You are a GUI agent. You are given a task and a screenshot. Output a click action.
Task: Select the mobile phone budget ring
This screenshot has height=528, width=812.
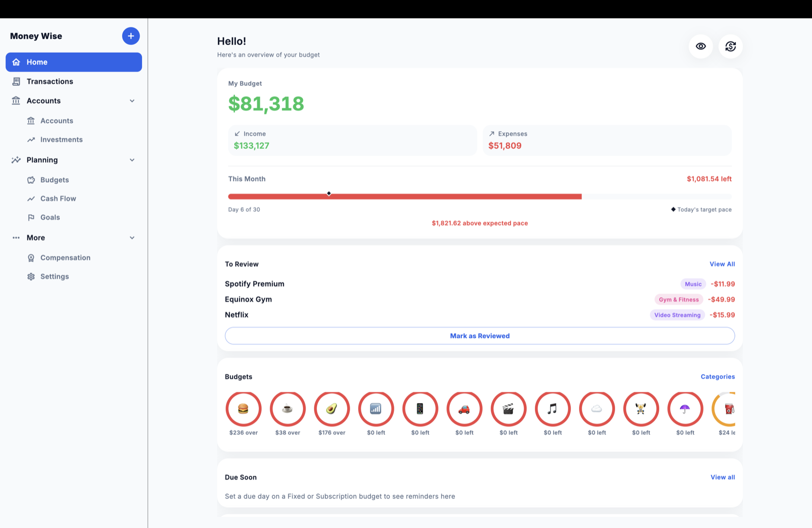[420, 409]
